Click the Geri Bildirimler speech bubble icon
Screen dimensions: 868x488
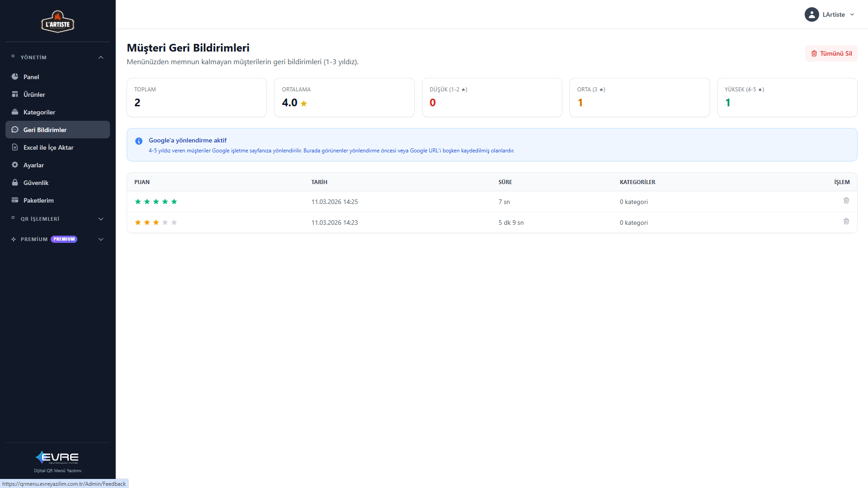pyautogui.click(x=15, y=129)
